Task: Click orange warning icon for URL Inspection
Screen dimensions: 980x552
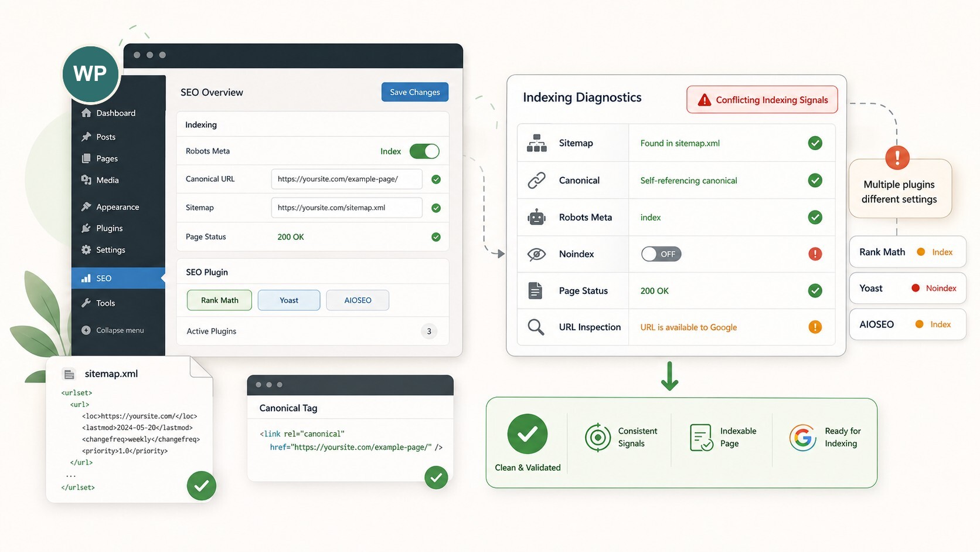Action: point(815,327)
